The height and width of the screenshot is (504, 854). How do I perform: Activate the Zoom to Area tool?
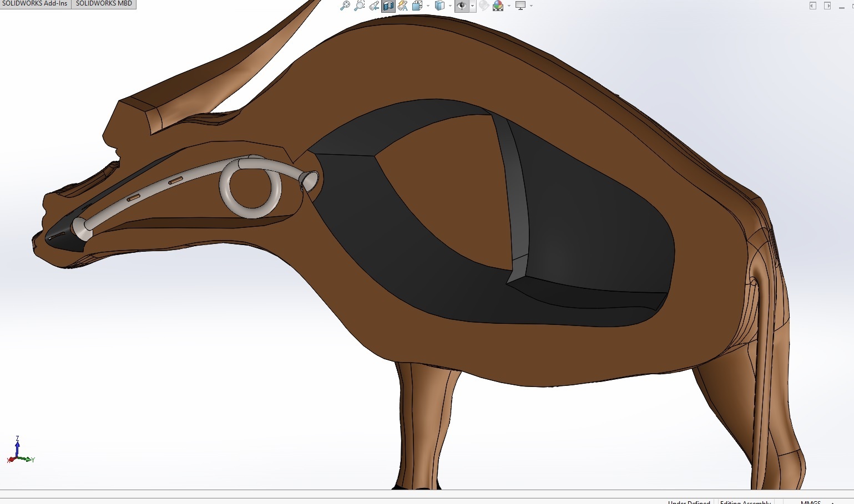359,6
